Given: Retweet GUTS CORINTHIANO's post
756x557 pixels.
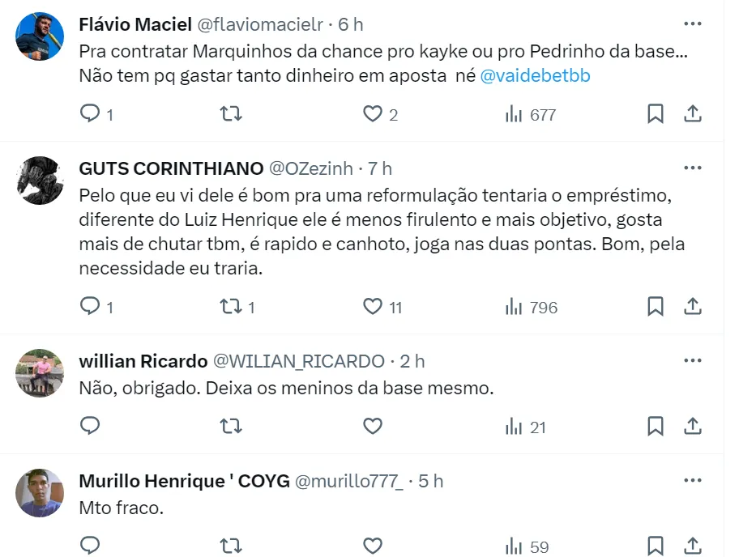Looking at the screenshot, I should (231, 307).
